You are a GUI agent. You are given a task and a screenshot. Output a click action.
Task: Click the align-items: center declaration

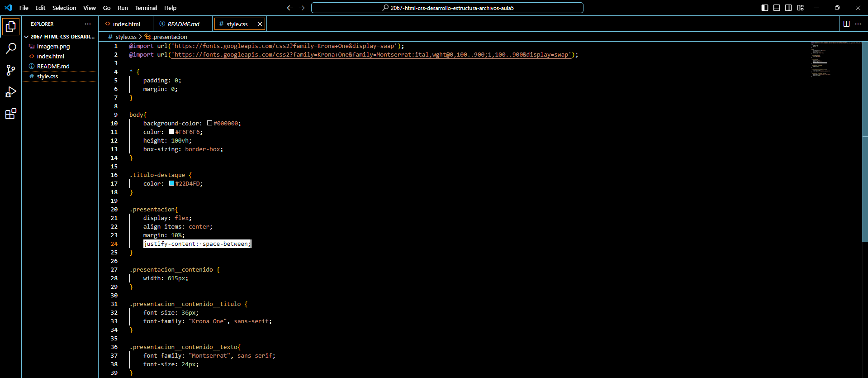point(178,226)
